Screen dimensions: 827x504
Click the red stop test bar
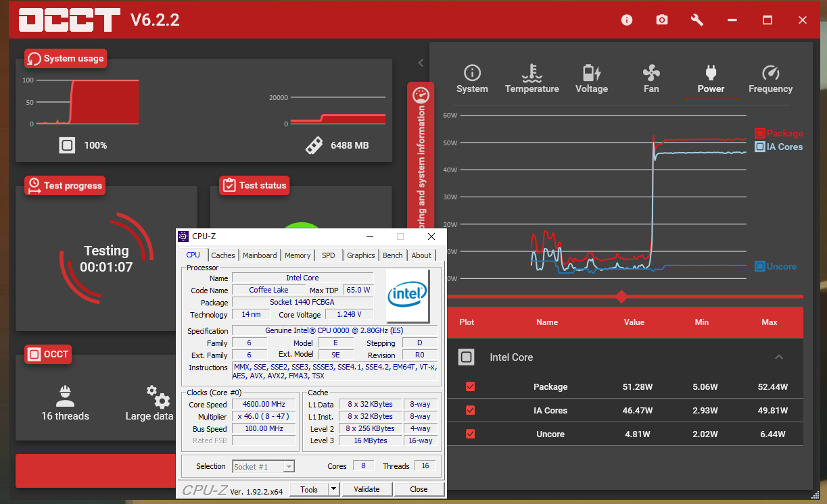click(95, 470)
